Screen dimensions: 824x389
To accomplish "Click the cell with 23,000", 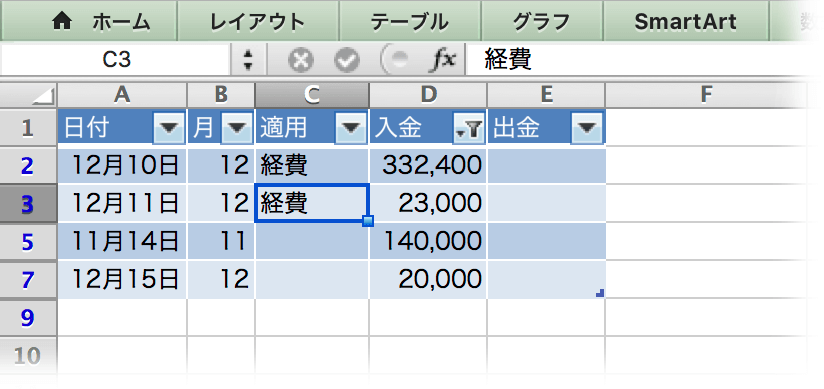I will (428, 203).
